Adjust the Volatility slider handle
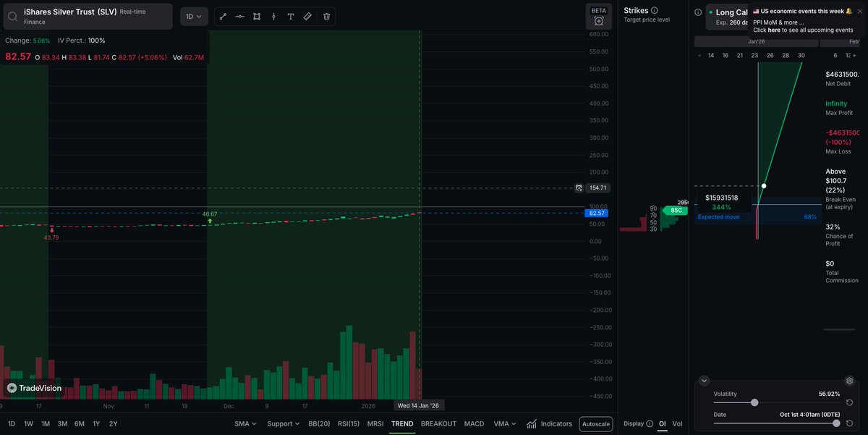 pos(754,402)
